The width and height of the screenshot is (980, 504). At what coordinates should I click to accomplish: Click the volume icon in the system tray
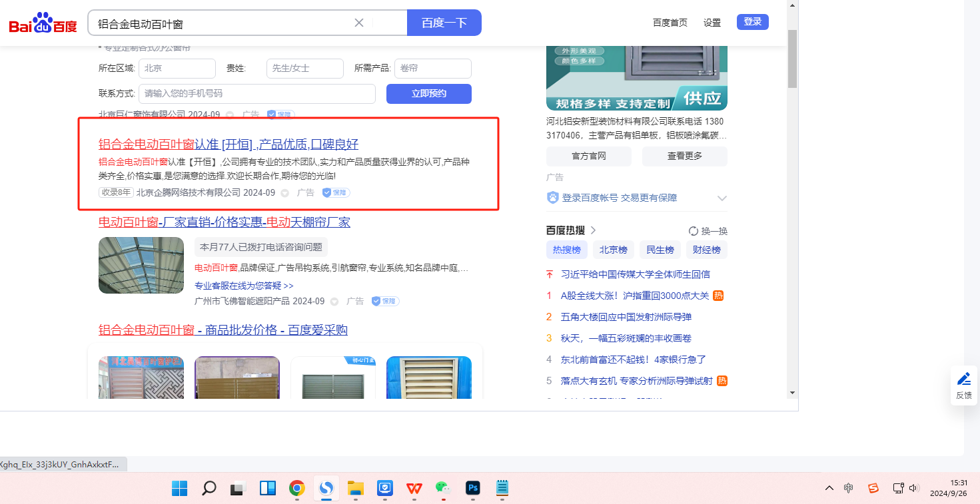tap(914, 488)
